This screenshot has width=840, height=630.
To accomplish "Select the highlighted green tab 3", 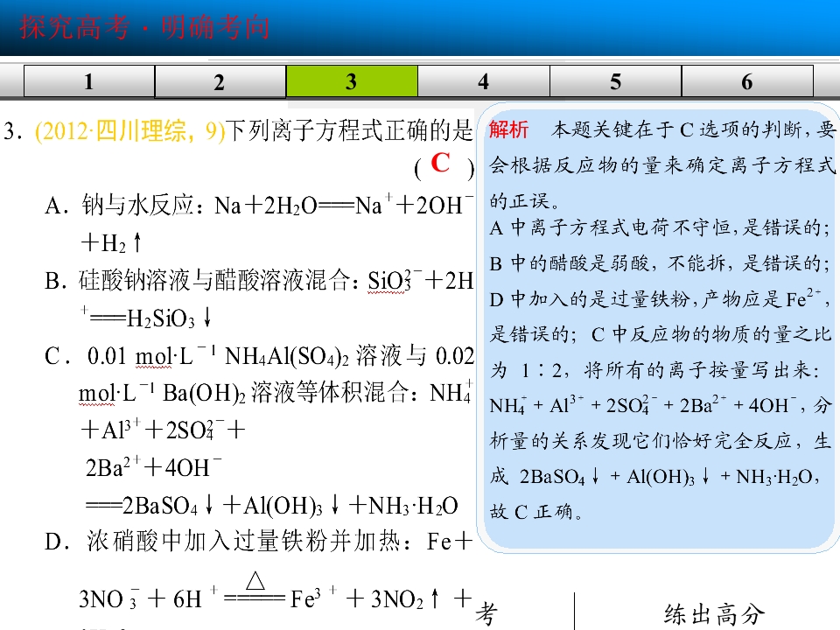I will pyautogui.click(x=352, y=80).
